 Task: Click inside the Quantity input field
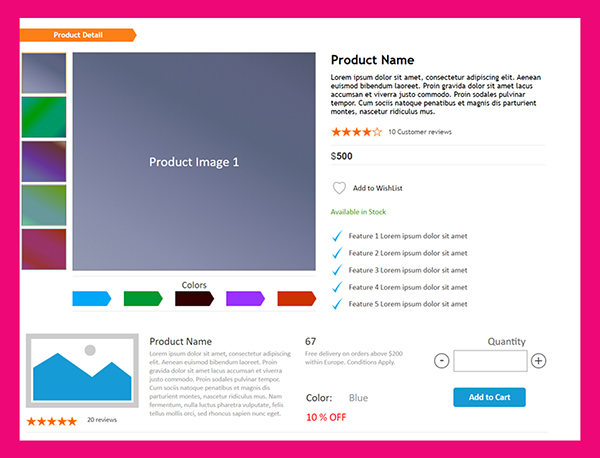490,361
